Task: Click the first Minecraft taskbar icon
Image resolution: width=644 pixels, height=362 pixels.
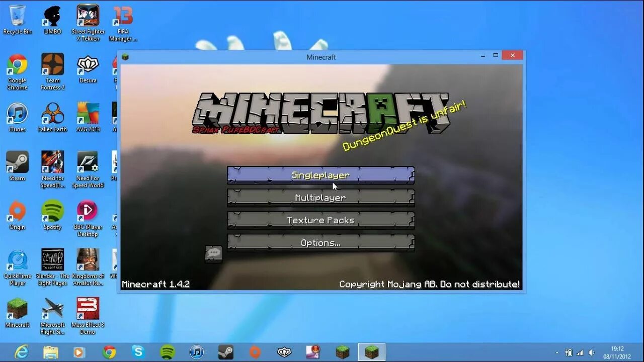Action: pyautogui.click(x=343, y=352)
